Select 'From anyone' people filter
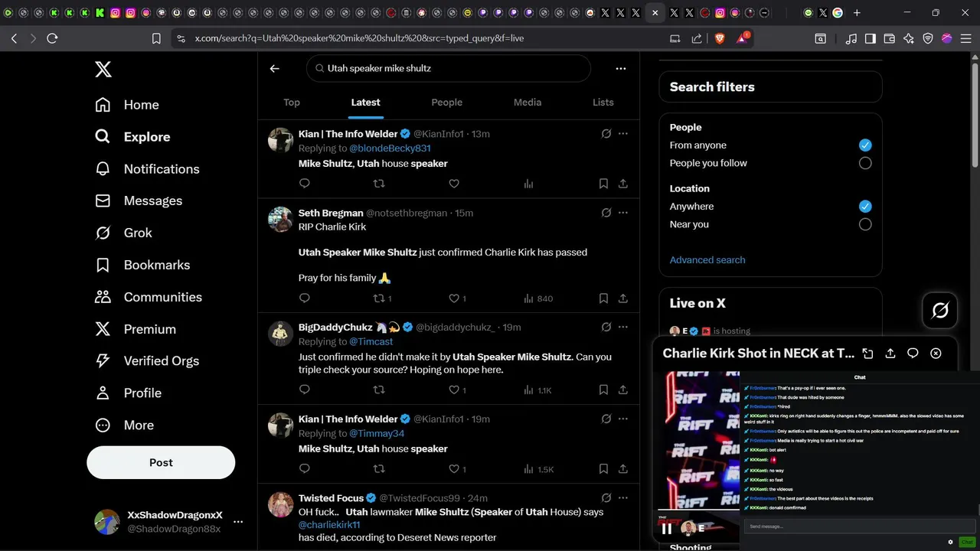The width and height of the screenshot is (980, 551). tap(865, 145)
